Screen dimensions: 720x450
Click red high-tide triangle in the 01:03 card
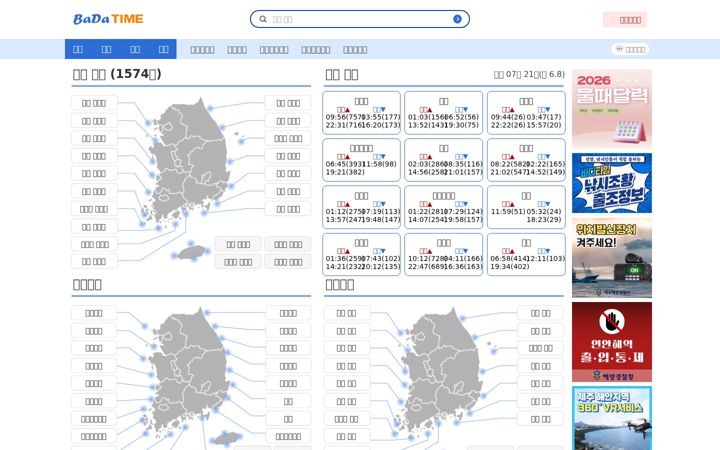[430, 110]
